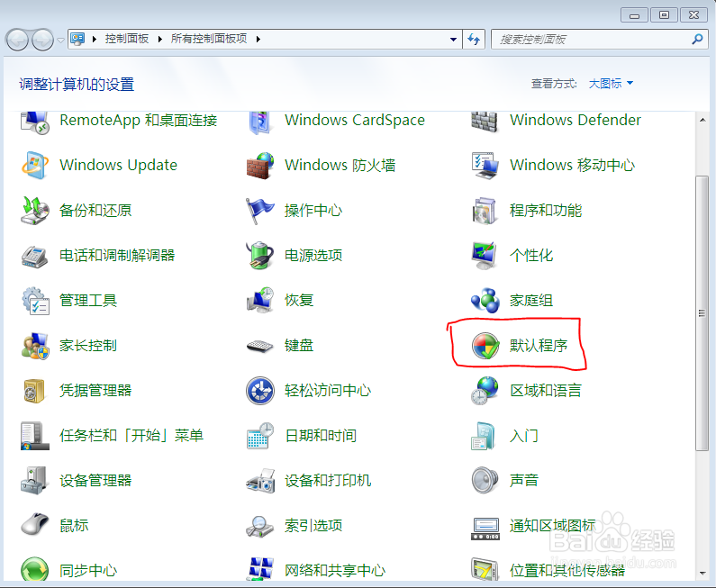The width and height of the screenshot is (716, 588).
Task: Open the Windows 防火墙 firewall icon
Action: 260,165
